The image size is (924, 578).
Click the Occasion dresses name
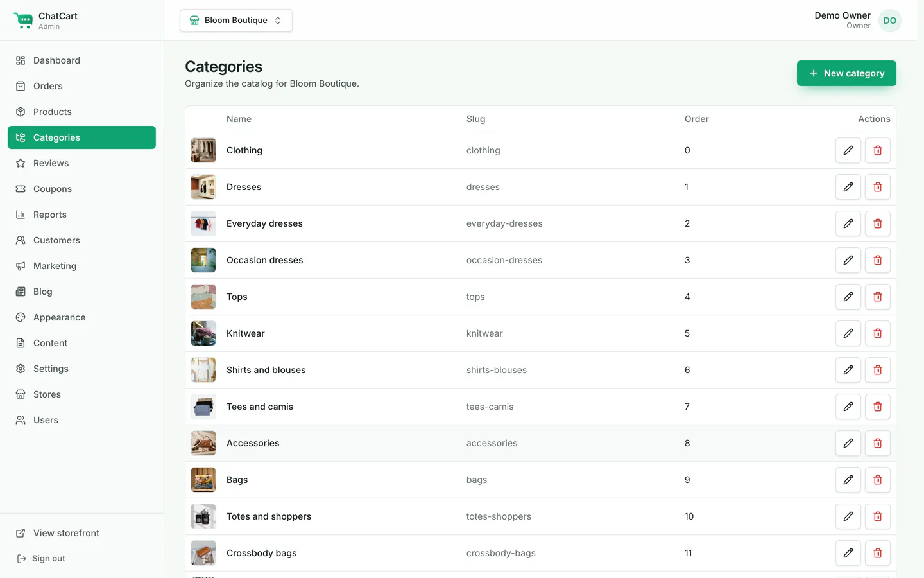coord(264,260)
